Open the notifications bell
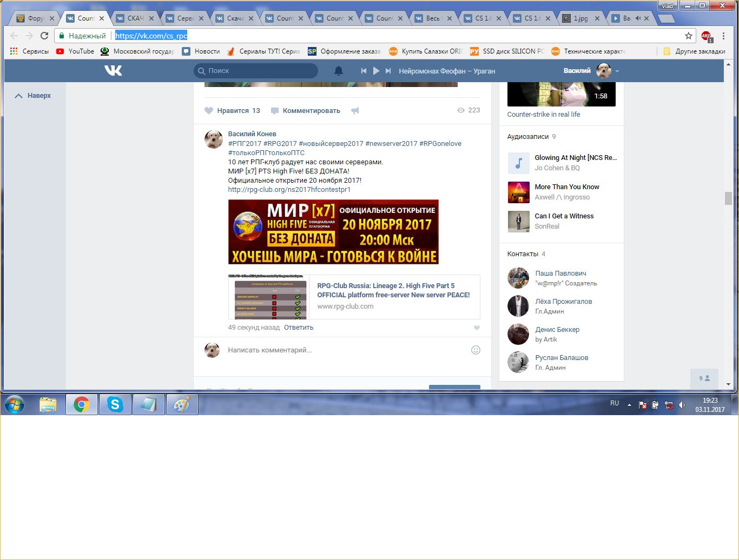Viewport: 739px width, 560px height. [339, 71]
